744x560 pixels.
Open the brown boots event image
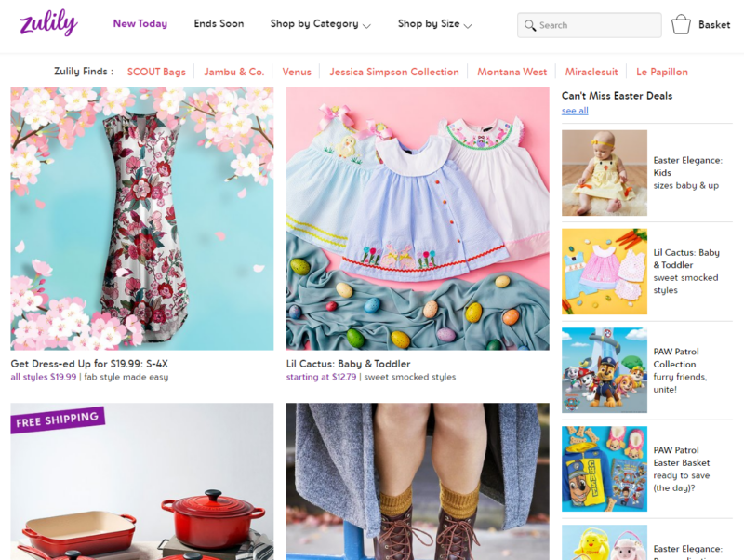418,481
